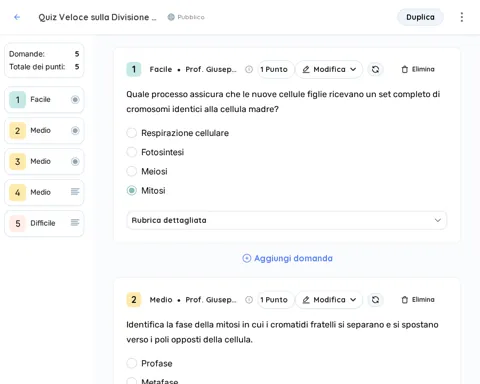480x384 pixels.
Task: Click the Facile difficulty label on question 1
Action: coord(161,69)
